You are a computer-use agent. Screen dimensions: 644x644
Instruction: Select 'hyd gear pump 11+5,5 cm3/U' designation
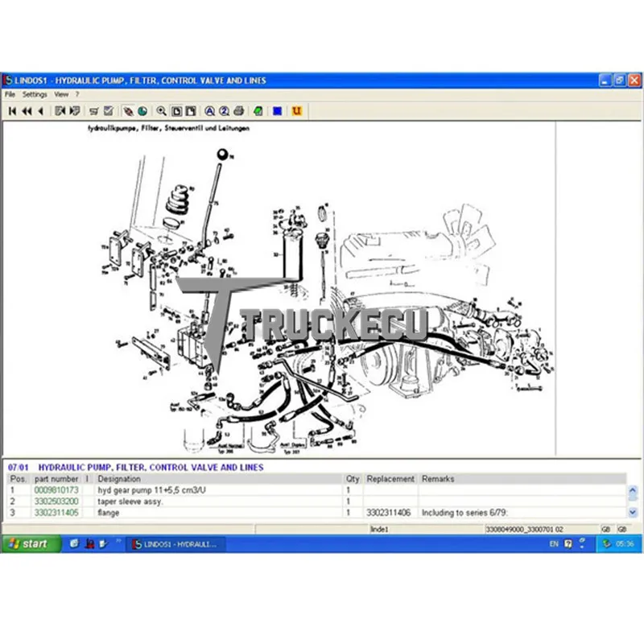coord(151,490)
